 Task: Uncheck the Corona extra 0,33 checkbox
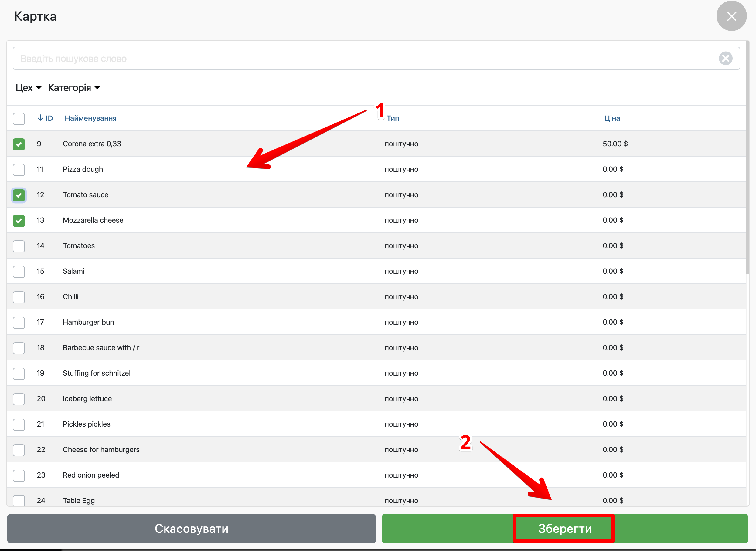19,144
